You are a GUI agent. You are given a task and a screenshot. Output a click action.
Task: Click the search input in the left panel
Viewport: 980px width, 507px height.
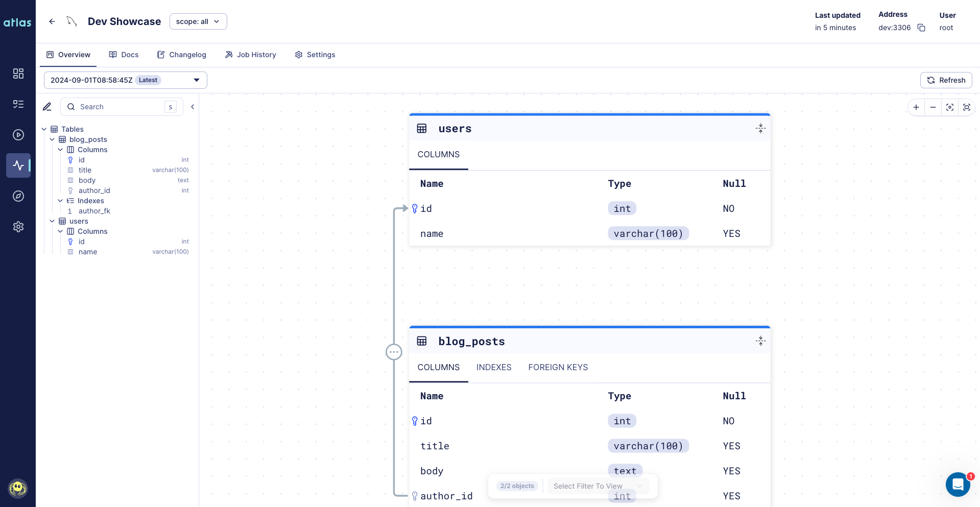point(117,107)
